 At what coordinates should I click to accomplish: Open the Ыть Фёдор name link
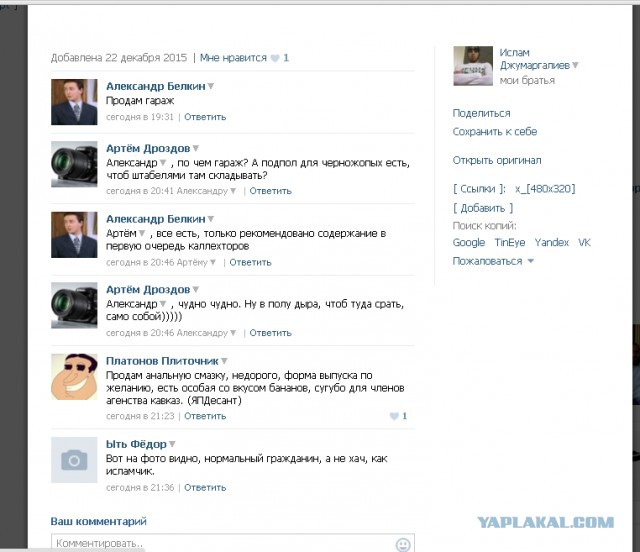pos(136,444)
